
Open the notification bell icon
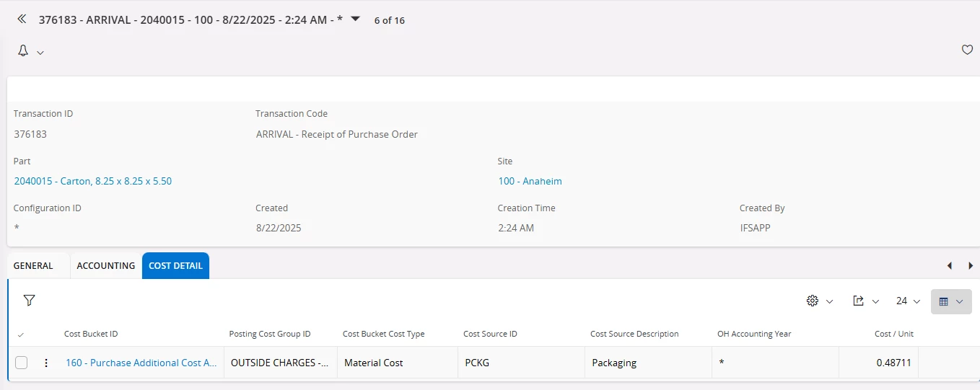tap(23, 51)
